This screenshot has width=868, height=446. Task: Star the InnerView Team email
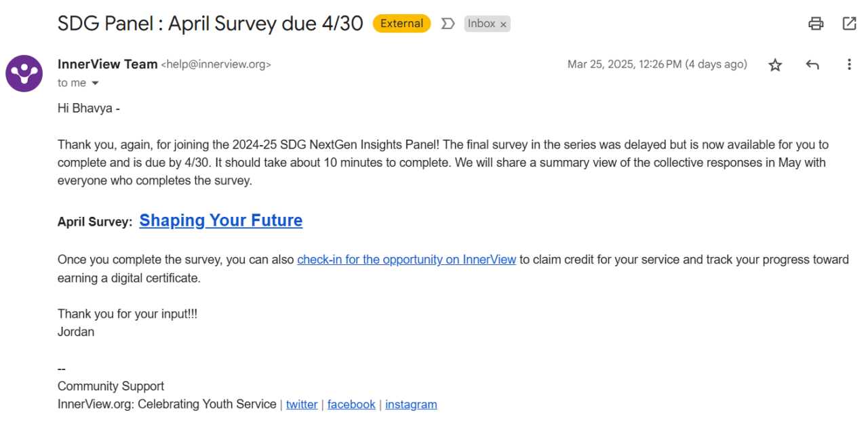click(x=775, y=65)
